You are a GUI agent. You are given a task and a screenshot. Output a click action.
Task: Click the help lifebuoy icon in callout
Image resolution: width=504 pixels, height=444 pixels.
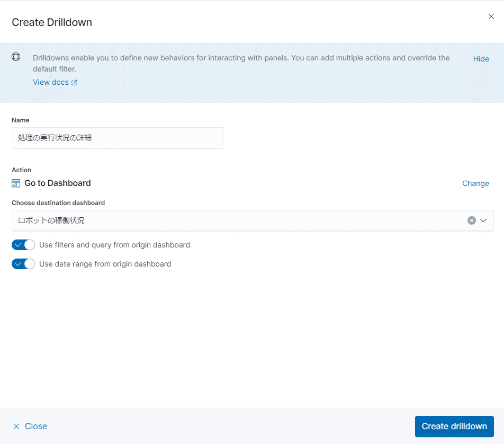16,57
